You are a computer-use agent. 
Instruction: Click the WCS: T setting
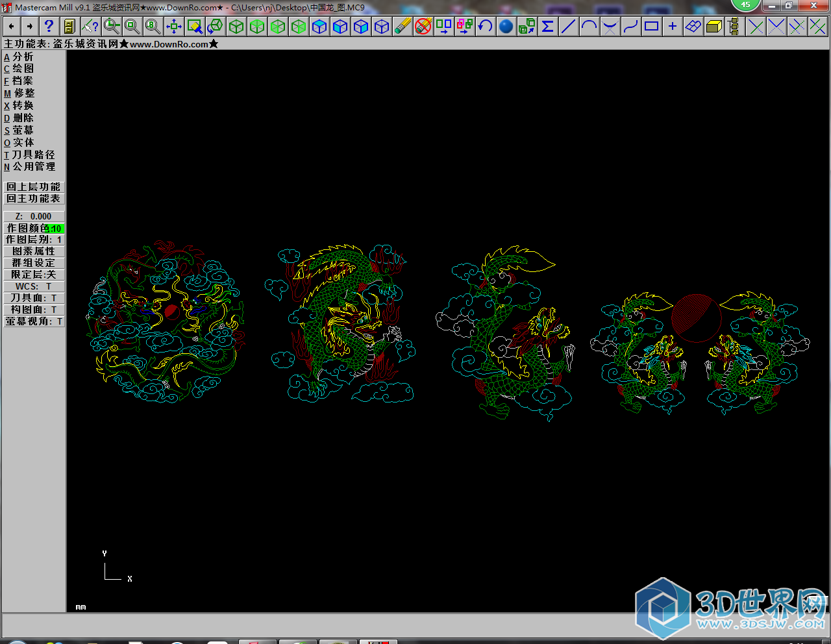pyautogui.click(x=34, y=286)
